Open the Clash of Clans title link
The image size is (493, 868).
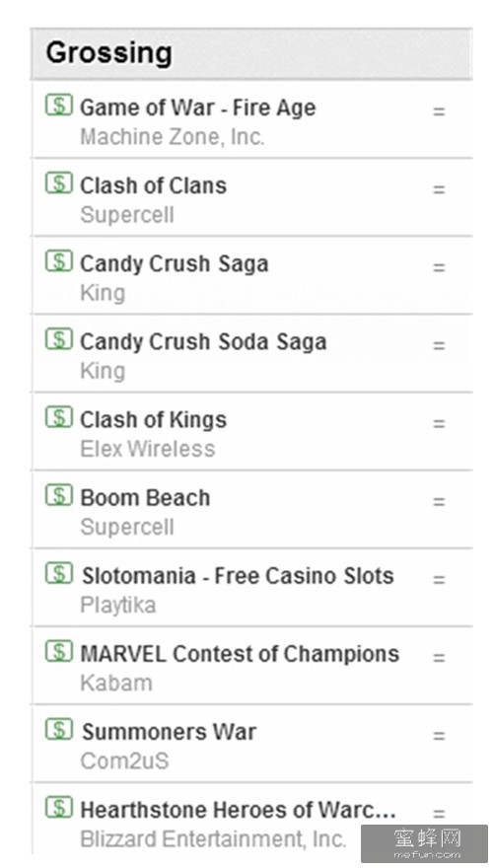[x=153, y=185]
